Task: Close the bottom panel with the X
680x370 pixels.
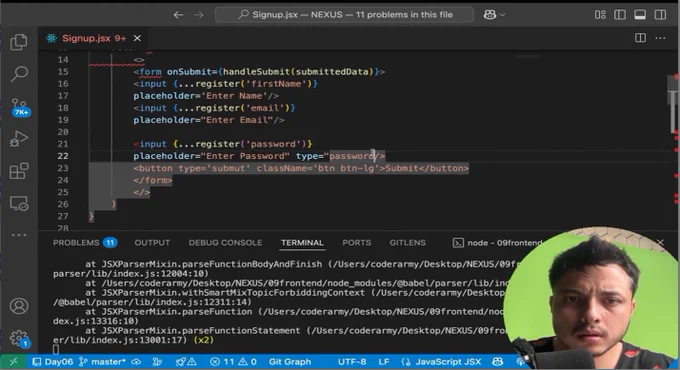Action: click(660, 242)
